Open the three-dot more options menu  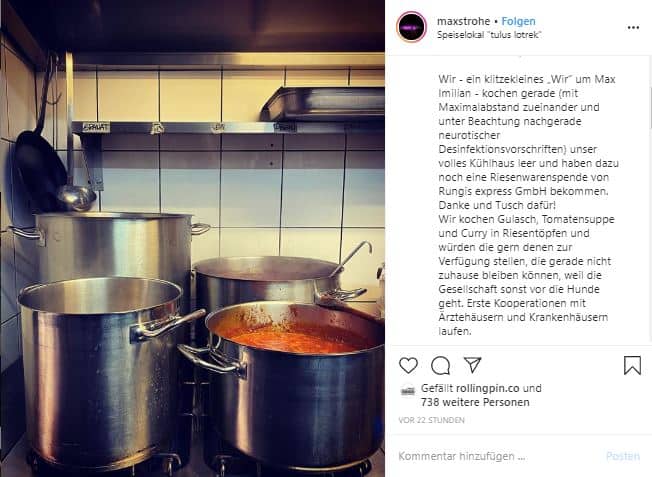point(633,27)
